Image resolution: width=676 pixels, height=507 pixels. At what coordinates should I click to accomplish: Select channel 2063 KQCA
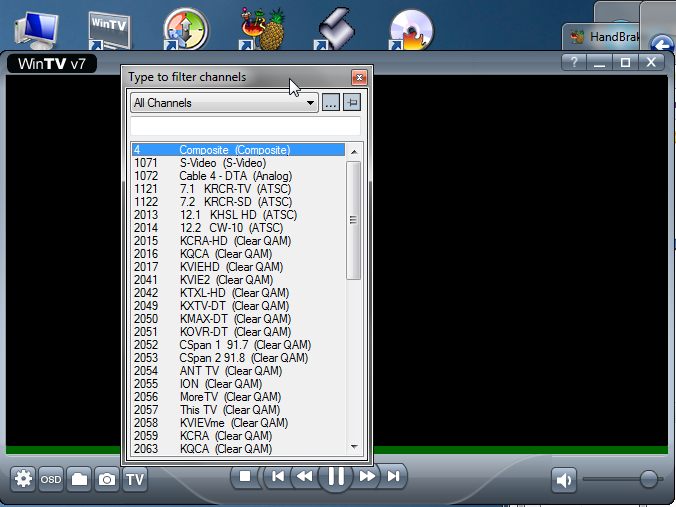[238, 449]
